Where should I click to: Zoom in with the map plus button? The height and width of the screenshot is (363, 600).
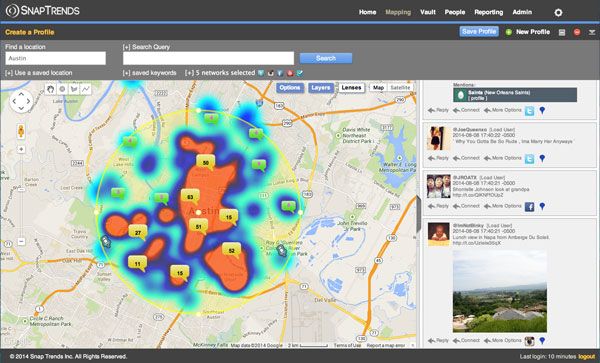tap(21, 150)
